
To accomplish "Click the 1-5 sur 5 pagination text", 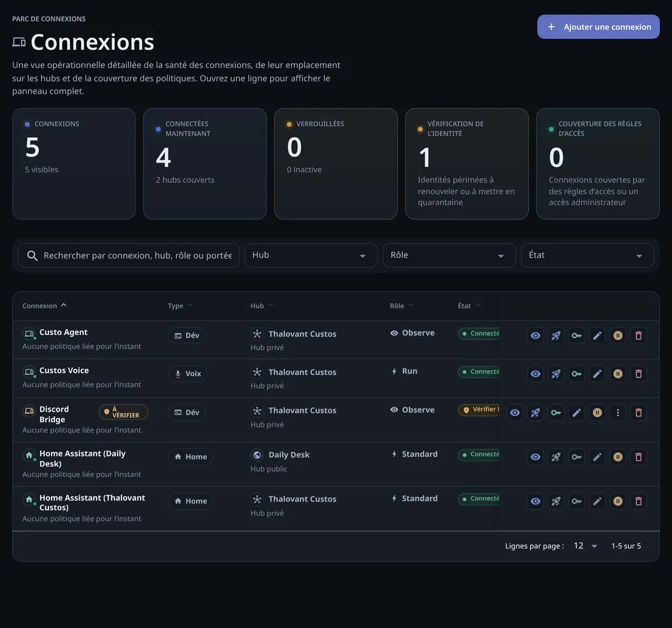I will tap(626, 545).
